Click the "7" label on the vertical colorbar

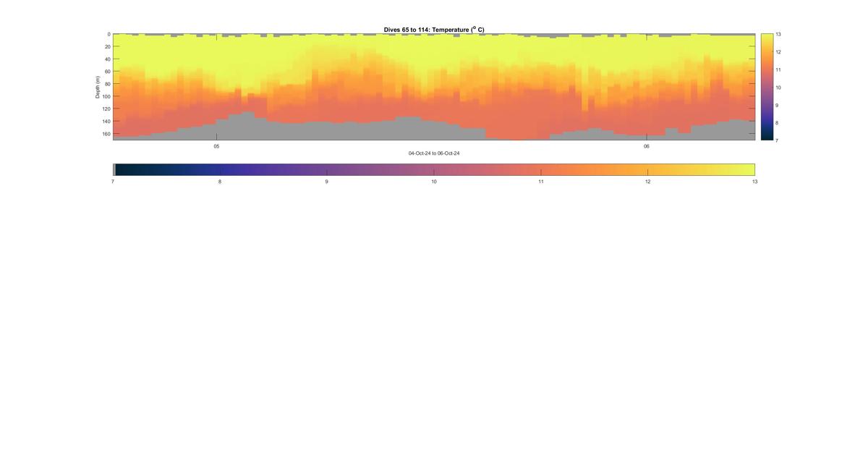coord(777,140)
